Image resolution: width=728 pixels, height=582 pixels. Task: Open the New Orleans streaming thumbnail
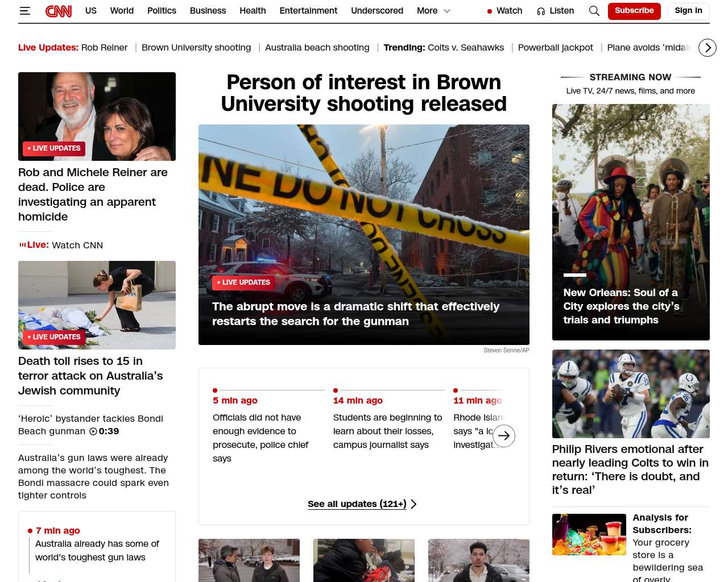(x=630, y=222)
